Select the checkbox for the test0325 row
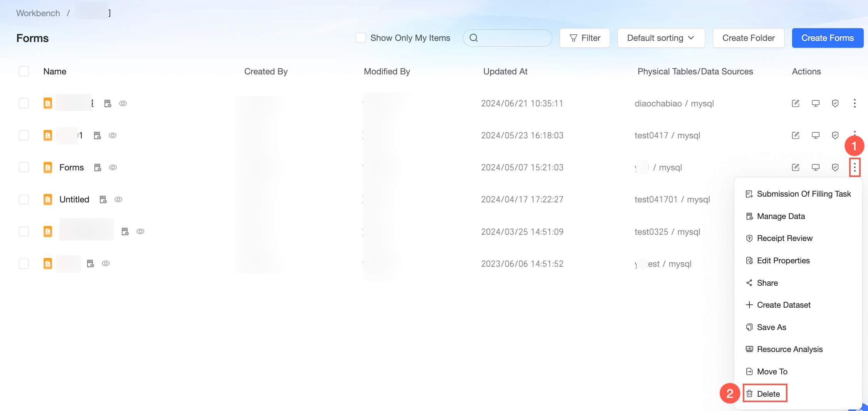The width and height of the screenshot is (868, 411). click(x=24, y=231)
